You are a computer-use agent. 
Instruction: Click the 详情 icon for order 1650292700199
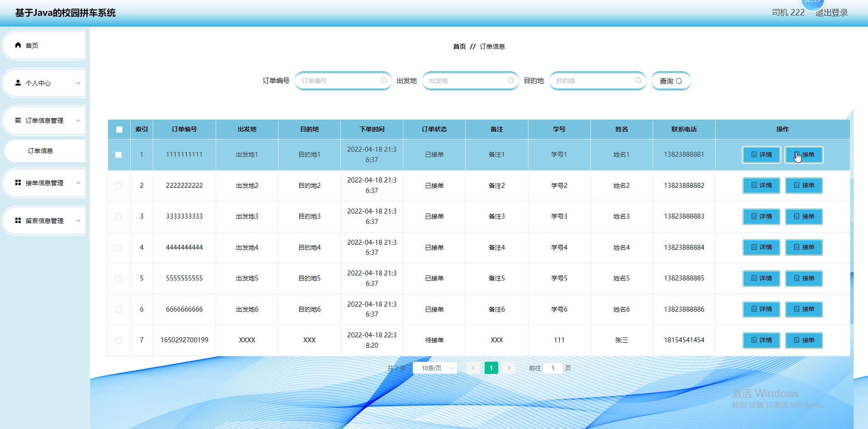tap(754, 340)
